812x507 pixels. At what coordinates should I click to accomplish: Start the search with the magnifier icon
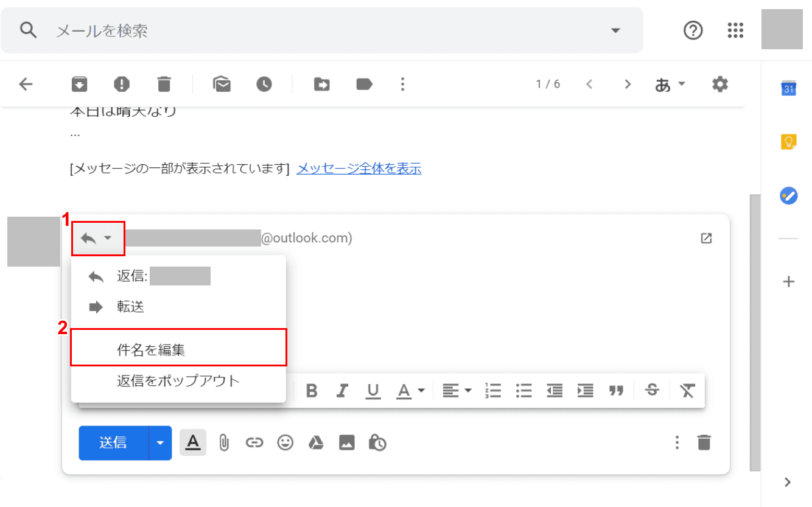pos(29,30)
